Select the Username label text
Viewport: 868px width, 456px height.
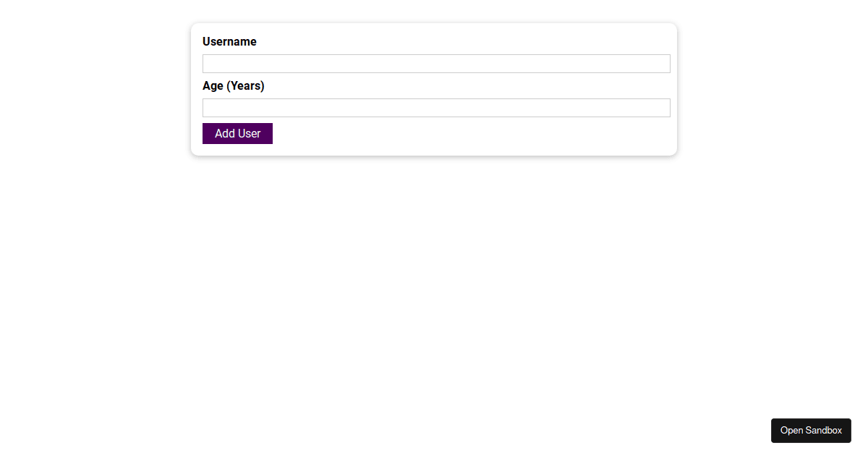pos(229,42)
